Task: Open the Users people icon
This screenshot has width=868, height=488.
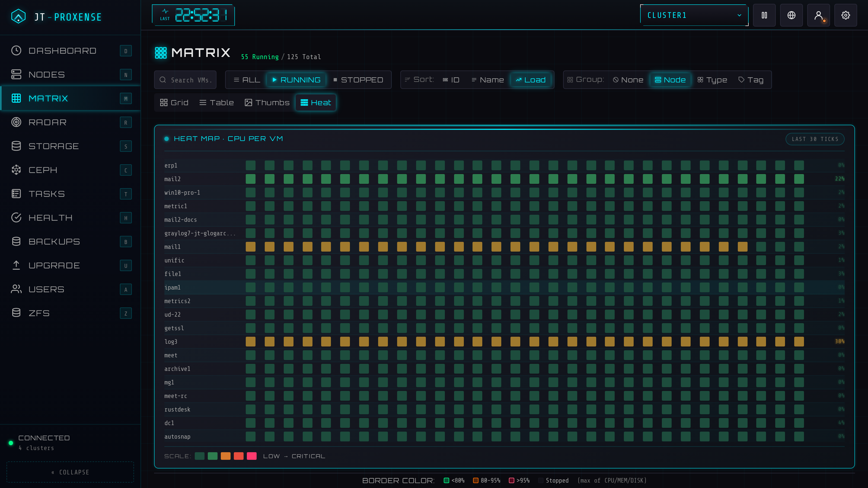Action: tap(16, 289)
